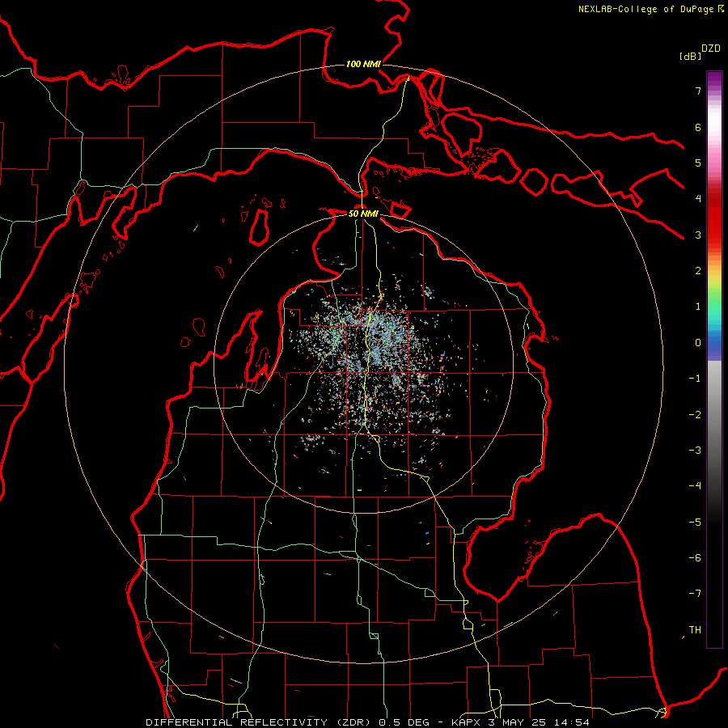Image resolution: width=728 pixels, height=728 pixels.
Task: Click the -7 value on color scale
Action: pos(695,594)
